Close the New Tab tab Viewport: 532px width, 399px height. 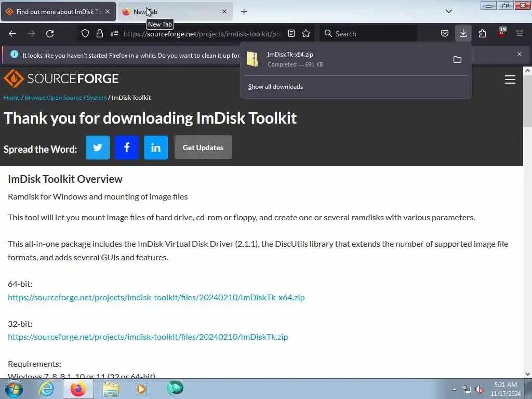[x=224, y=11]
